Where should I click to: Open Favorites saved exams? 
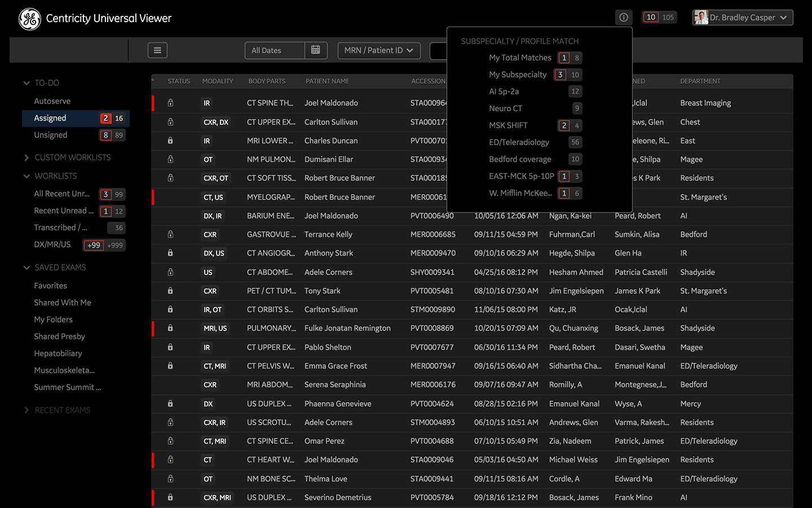[50, 286]
